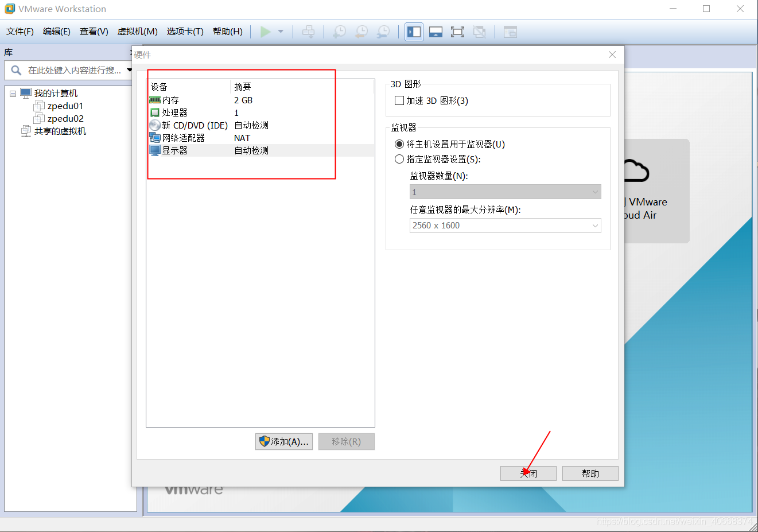Click the send Ctrl+Alt+Del toolbar icon

(x=308, y=32)
